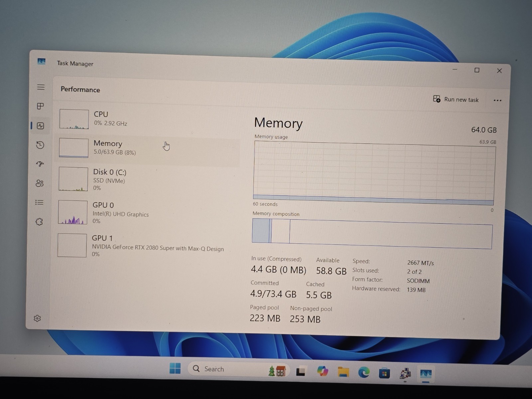
Task: Click the GPU 0 mini graph thumbnail
Action: 72,212
